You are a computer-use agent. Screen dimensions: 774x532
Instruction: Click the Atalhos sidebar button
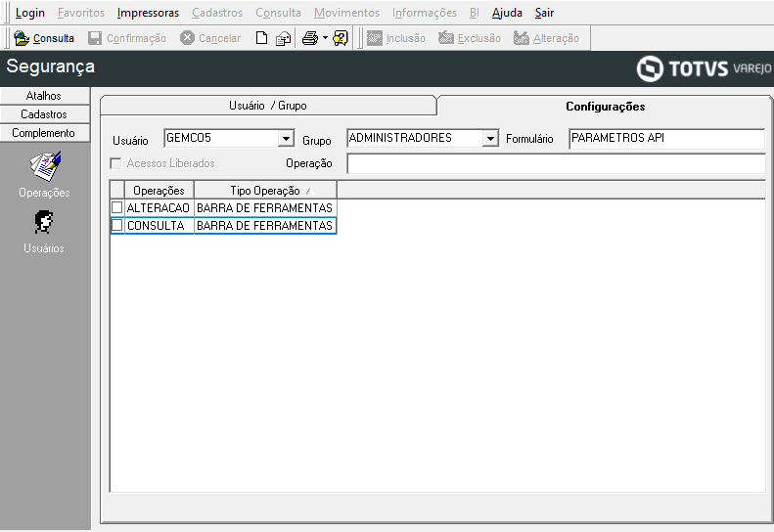[44, 96]
